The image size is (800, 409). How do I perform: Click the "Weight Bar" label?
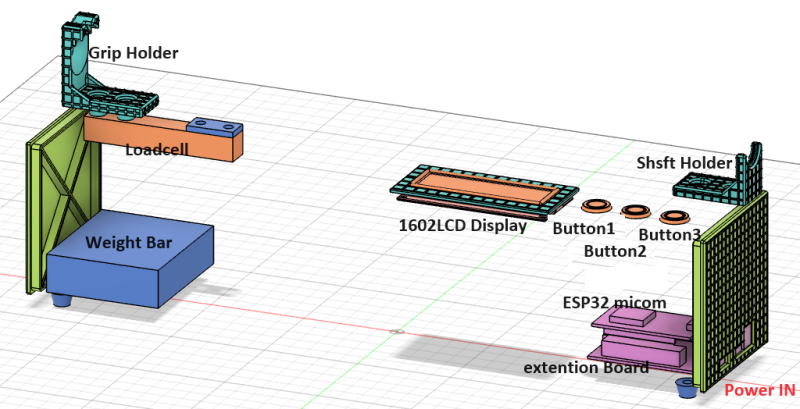[129, 242]
